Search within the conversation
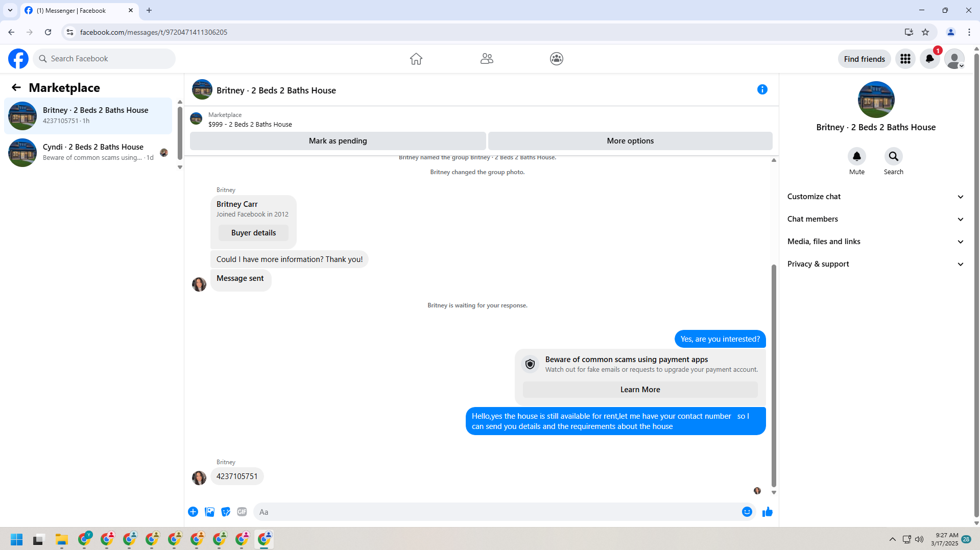 [894, 156]
